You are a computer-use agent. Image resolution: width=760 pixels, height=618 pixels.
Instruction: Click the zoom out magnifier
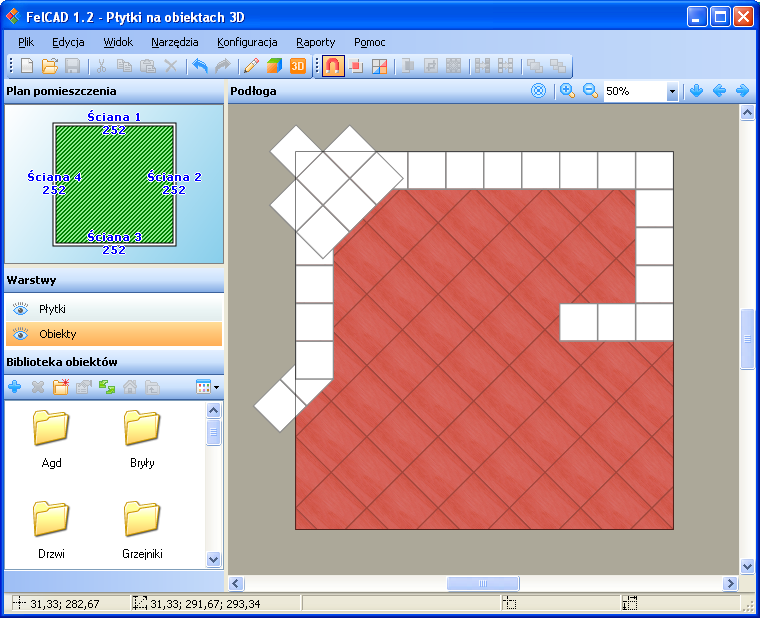(x=590, y=91)
